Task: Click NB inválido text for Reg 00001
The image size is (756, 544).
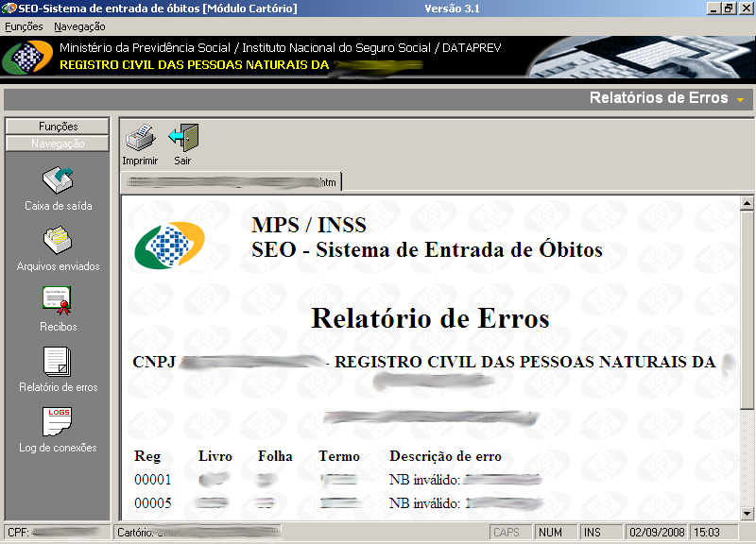Action: [424, 480]
